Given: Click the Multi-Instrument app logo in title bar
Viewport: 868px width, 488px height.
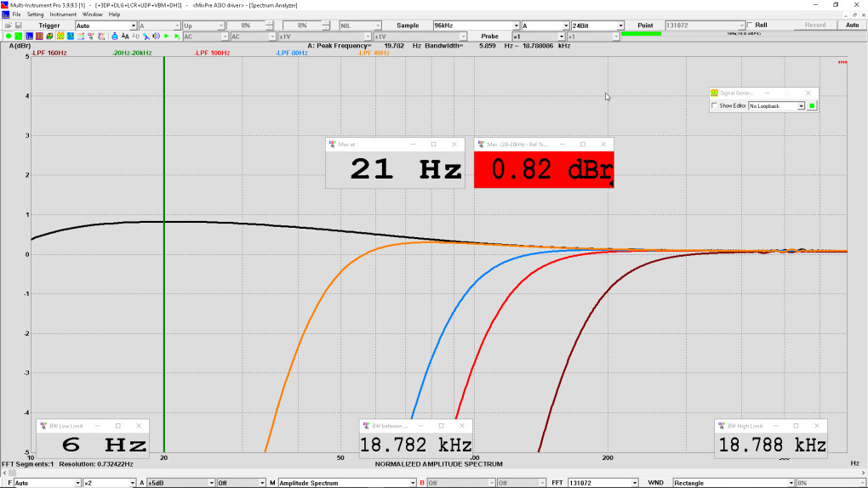Looking at the screenshot, I should click(5, 5).
